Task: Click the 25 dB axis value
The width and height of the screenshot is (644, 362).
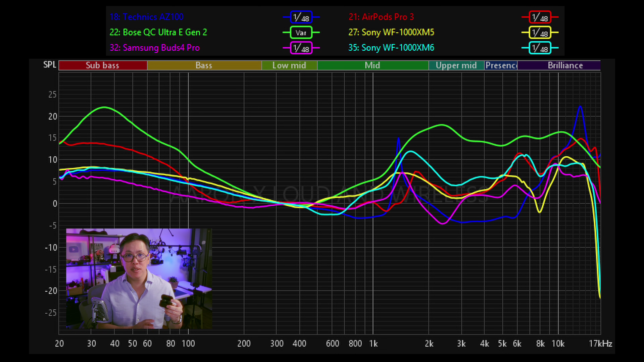Action: tap(53, 95)
